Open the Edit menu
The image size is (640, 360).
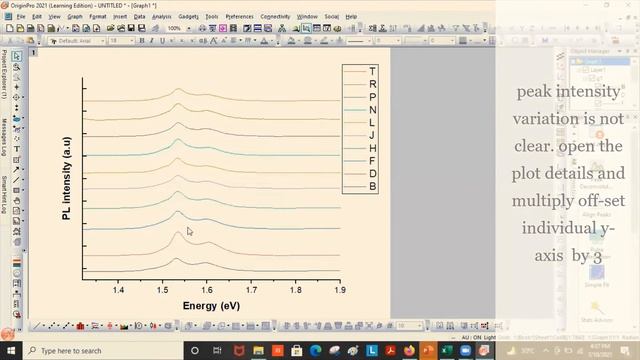click(37, 17)
